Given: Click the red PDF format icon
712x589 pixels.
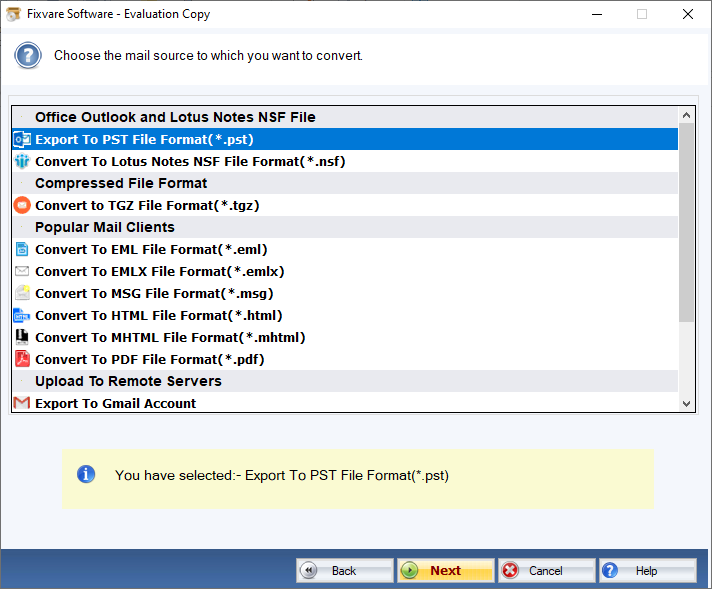Looking at the screenshot, I should (x=22, y=359).
